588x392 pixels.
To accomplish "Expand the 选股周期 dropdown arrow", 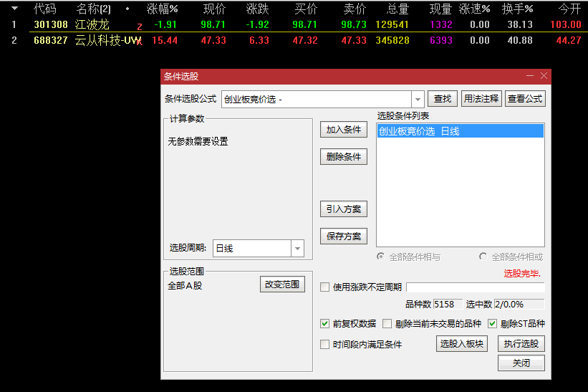I will 297,249.
